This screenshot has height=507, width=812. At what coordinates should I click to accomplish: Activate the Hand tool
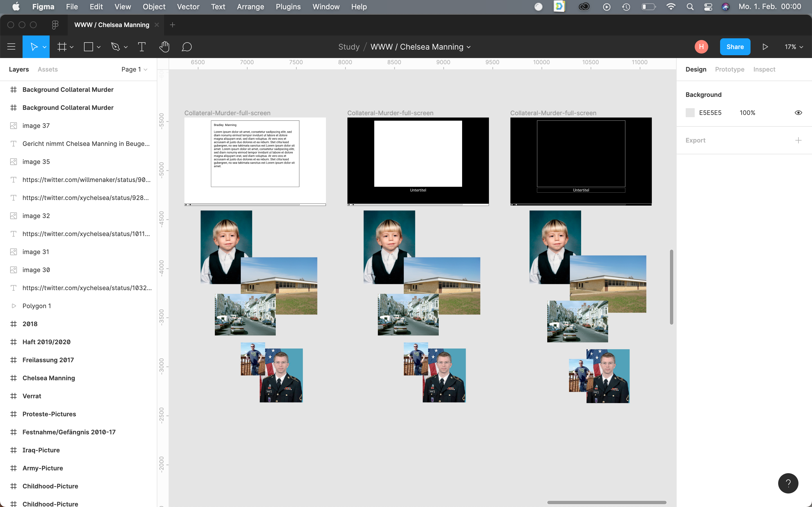click(x=164, y=47)
